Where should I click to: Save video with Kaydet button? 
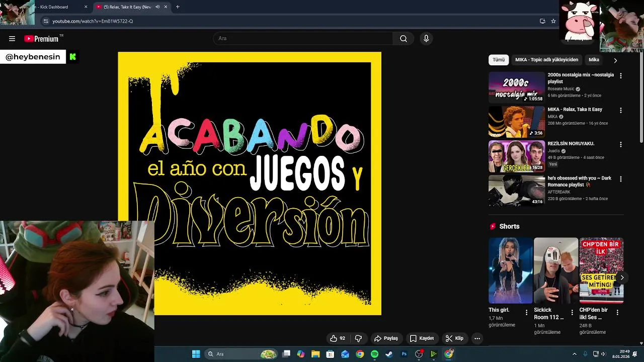[x=422, y=338]
